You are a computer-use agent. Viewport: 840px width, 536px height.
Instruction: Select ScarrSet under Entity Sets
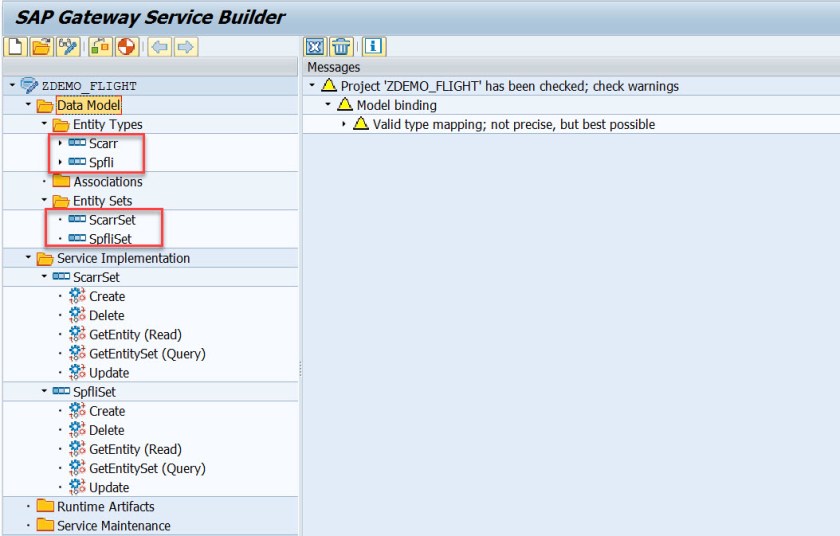112,220
